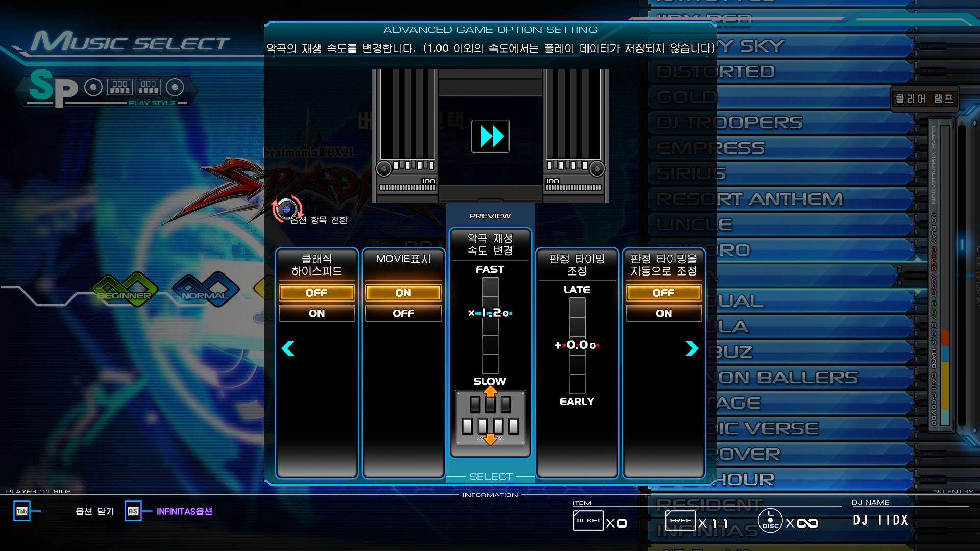Click the FREE item icon
This screenshot has height=551, width=980.
680,521
